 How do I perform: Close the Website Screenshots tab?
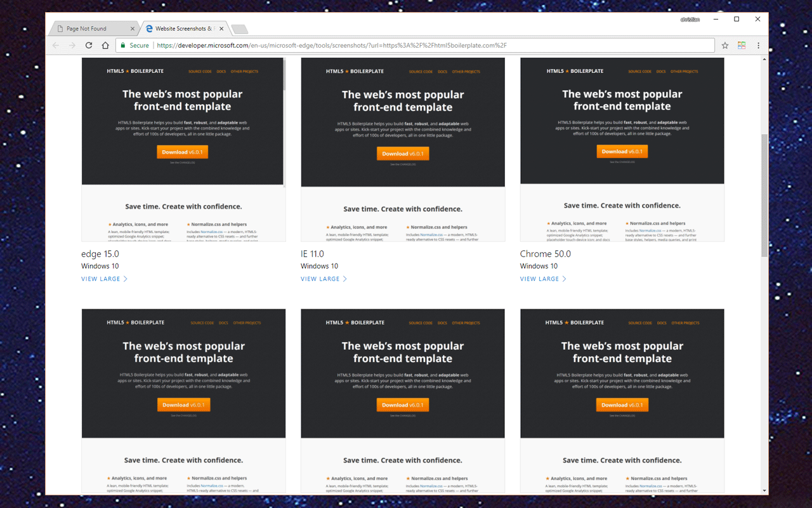click(x=221, y=28)
